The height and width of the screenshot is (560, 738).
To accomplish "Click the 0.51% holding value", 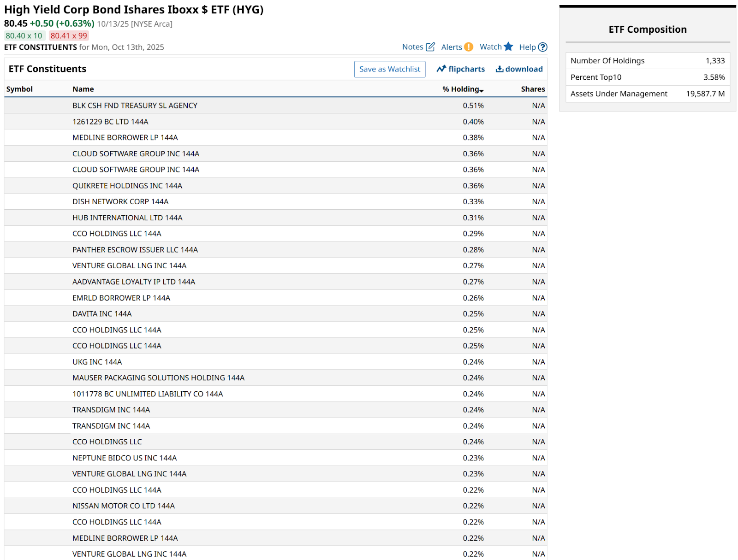I will 473,106.
